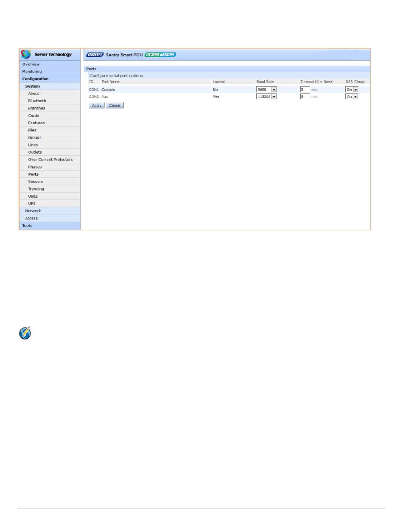
Task: Open the COM1 Console DSR Check dropdown
Action: (x=352, y=90)
